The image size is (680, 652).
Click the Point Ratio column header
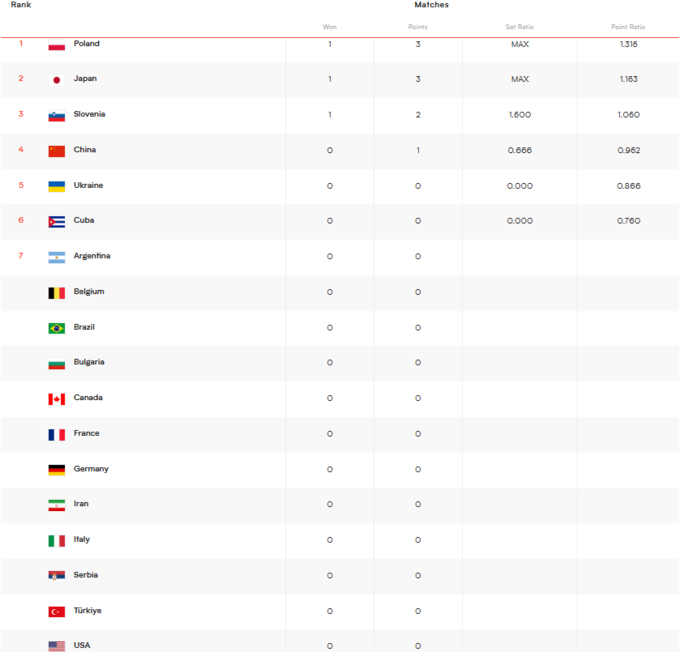(628, 27)
